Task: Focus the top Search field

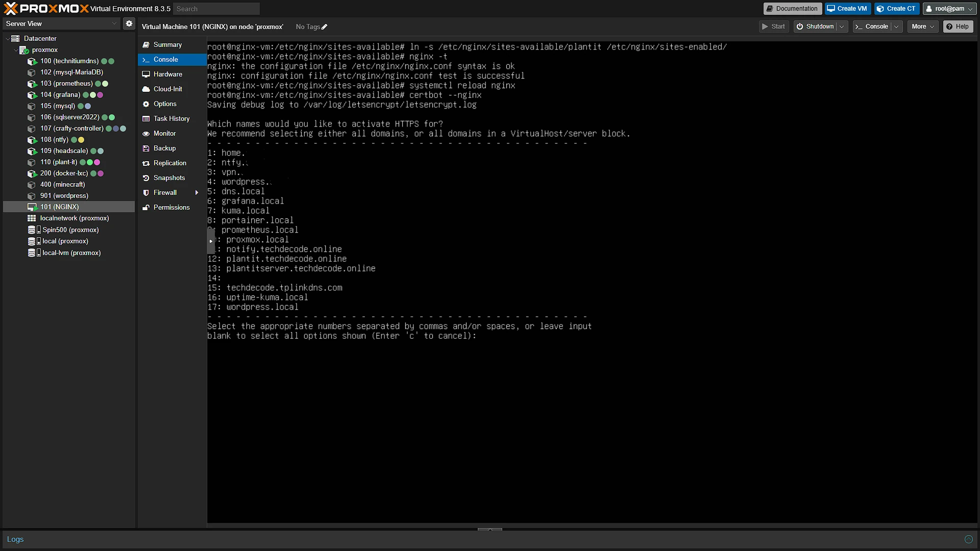Action: (x=216, y=9)
